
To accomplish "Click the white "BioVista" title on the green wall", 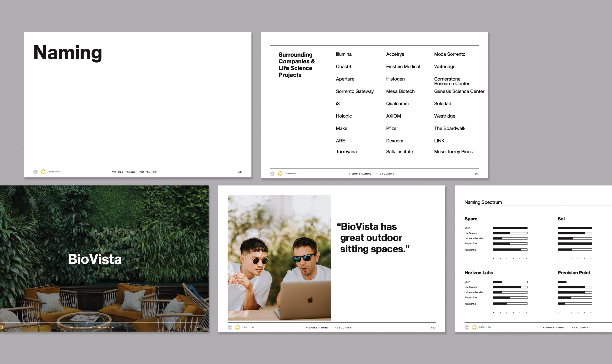I will (x=95, y=259).
